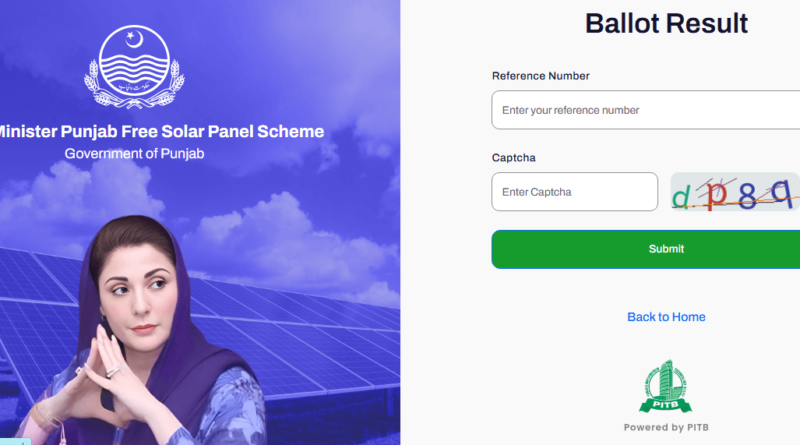
Task: Follow the Back to Home link
Action: pyautogui.click(x=666, y=317)
